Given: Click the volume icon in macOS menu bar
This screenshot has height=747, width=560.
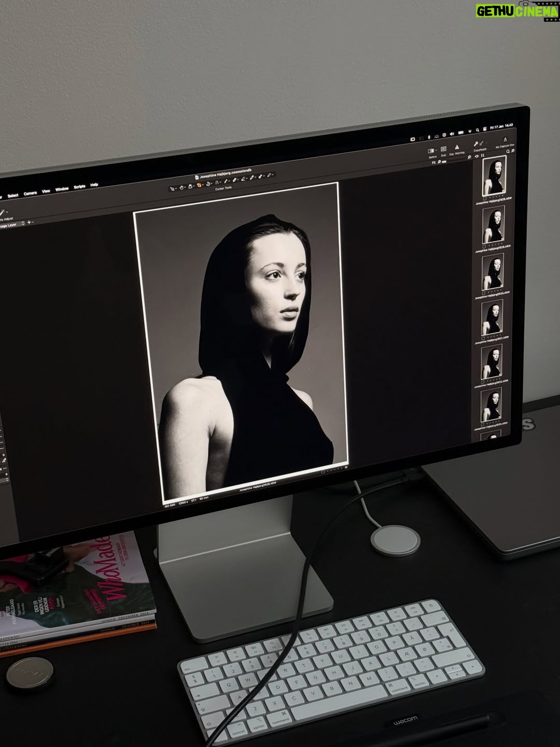Looking at the screenshot, I should pos(452,134).
